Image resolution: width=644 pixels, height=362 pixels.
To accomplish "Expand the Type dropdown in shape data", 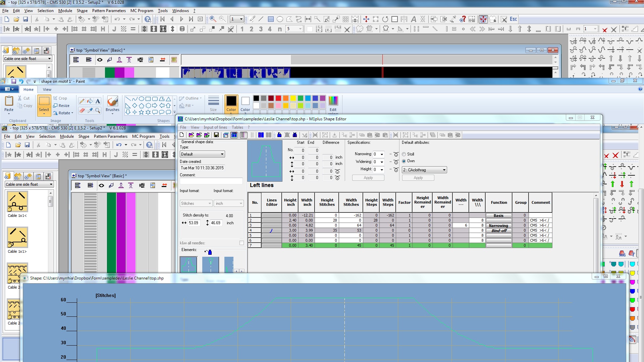I will [x=222, y=154].
